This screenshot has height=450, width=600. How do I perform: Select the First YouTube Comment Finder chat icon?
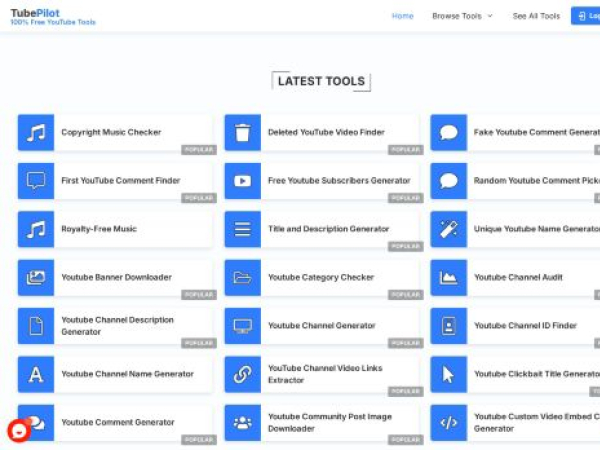click(x=36, y=181)
